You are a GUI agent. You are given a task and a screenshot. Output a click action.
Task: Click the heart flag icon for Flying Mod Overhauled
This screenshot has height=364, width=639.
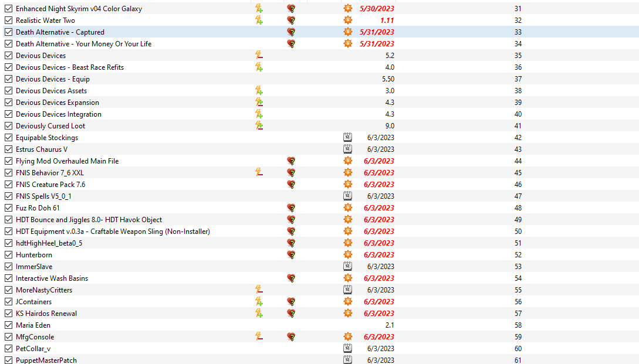point(291,161)
